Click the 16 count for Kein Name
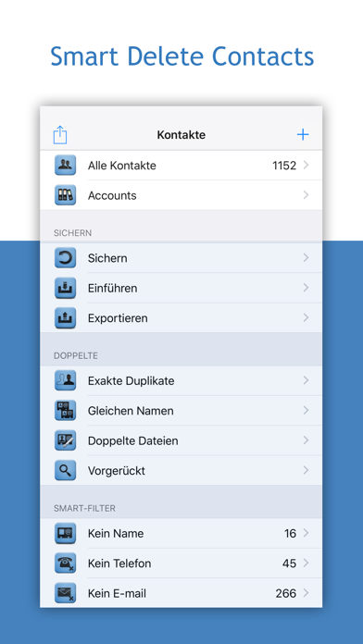363x644 pixels. tap(290, 534)
